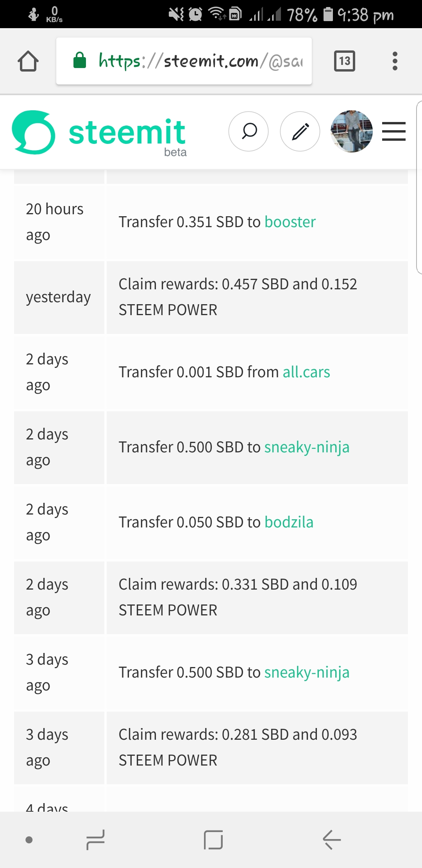This screenshot has width=422, height=868.
Task: Tap the navigation bar dot toggle
Action: (x=29, y=840)
